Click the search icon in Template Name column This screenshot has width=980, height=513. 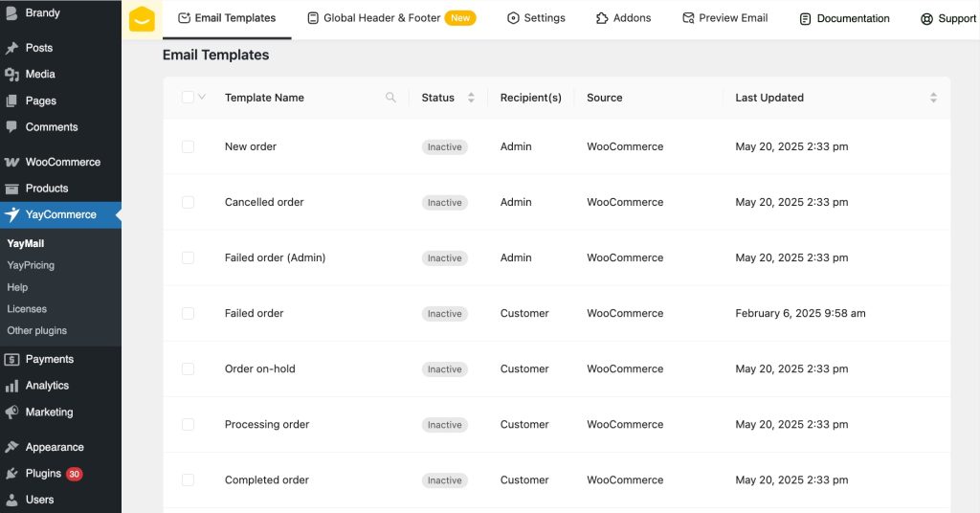click(x=390, y=98)
